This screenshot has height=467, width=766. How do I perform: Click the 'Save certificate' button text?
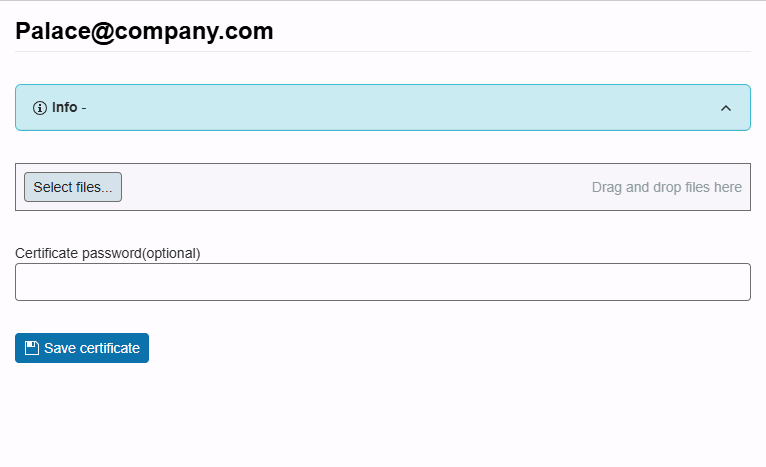92,348
